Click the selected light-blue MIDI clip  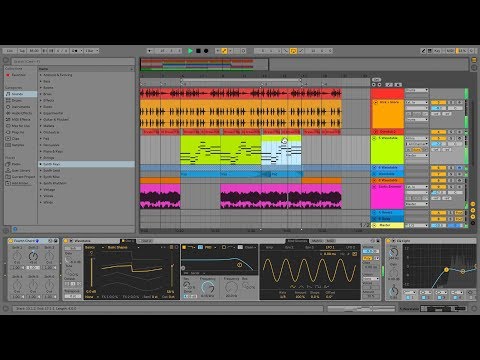pyautogui.click(x=281, y=150)
